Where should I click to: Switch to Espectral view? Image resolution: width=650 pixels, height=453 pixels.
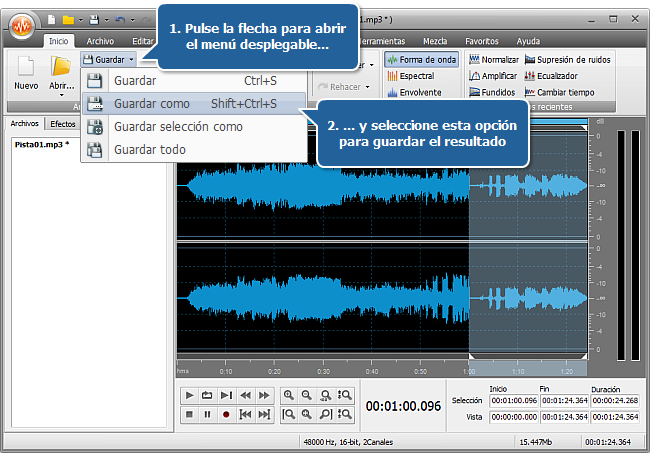pos(411,76)
